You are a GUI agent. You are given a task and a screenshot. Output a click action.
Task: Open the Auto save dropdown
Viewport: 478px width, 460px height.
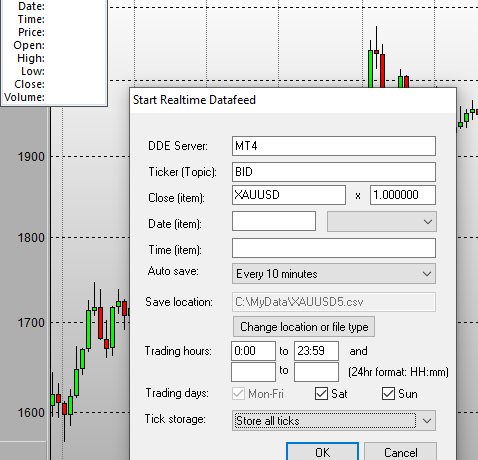point(334,274)
